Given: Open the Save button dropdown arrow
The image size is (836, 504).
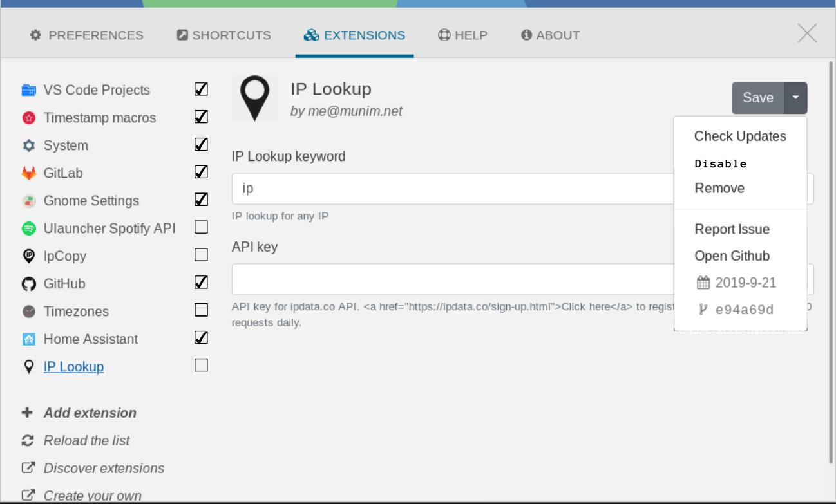Looking at the screenshot, I should 797,98.
